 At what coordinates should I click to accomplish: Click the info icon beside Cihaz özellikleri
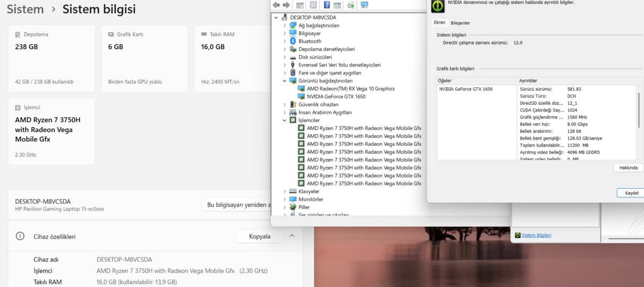(20, 236)
